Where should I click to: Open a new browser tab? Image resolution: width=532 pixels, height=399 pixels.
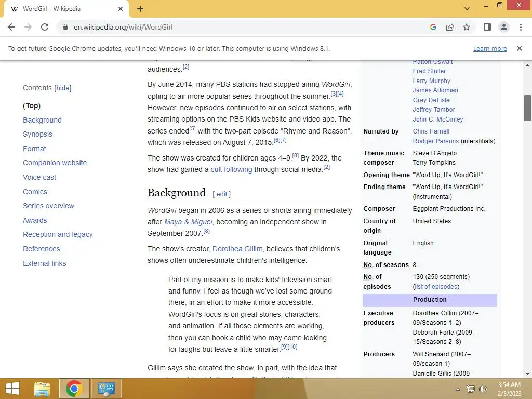(x=140, y=9)
